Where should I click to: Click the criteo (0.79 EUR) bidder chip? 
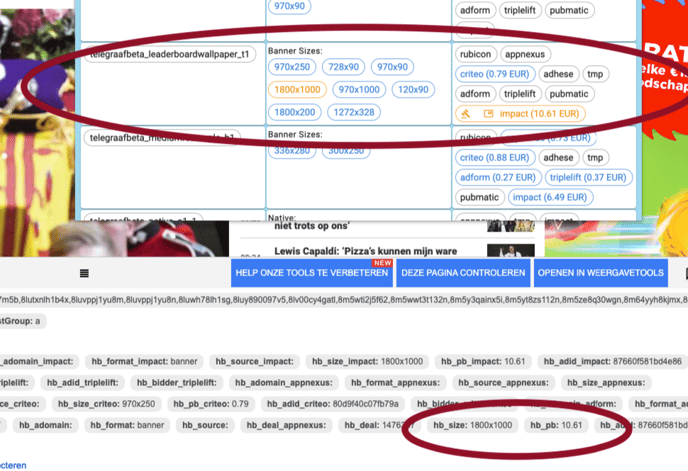[494, 74]
